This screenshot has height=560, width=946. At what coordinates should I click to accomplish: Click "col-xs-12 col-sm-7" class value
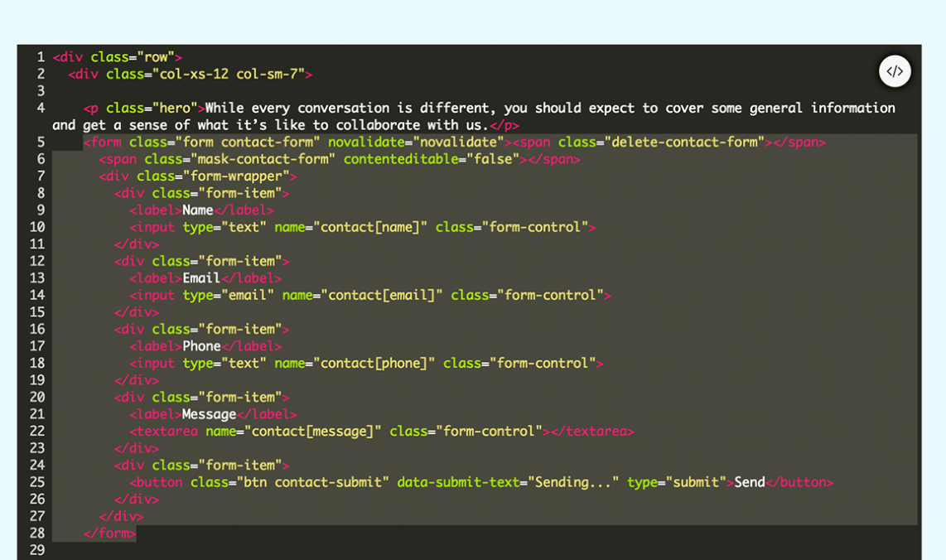click(x=232, y=75)
